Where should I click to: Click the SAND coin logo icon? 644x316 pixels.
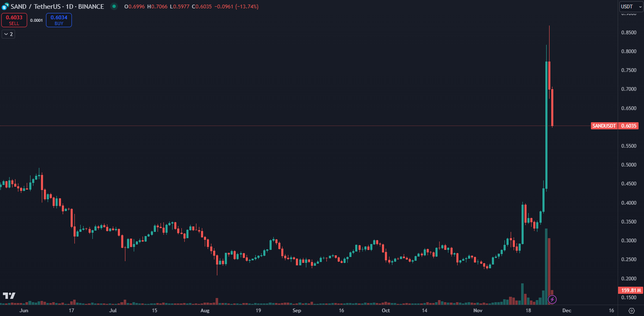(x=5, y=7)
